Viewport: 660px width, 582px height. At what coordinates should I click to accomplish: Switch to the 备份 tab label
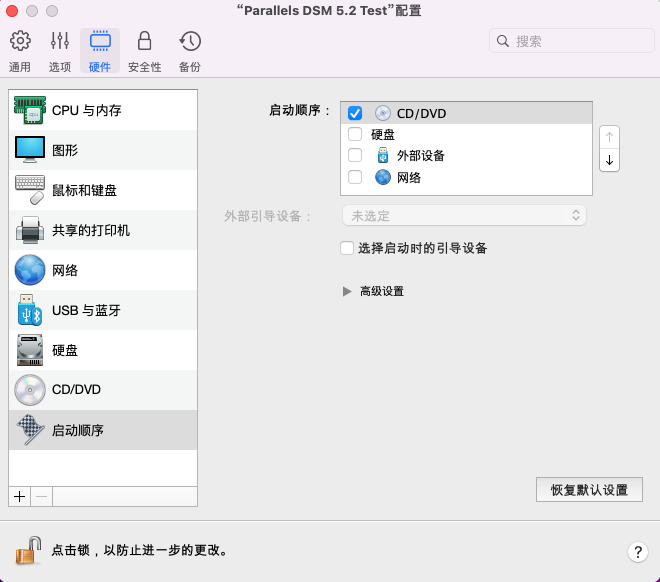190,67
